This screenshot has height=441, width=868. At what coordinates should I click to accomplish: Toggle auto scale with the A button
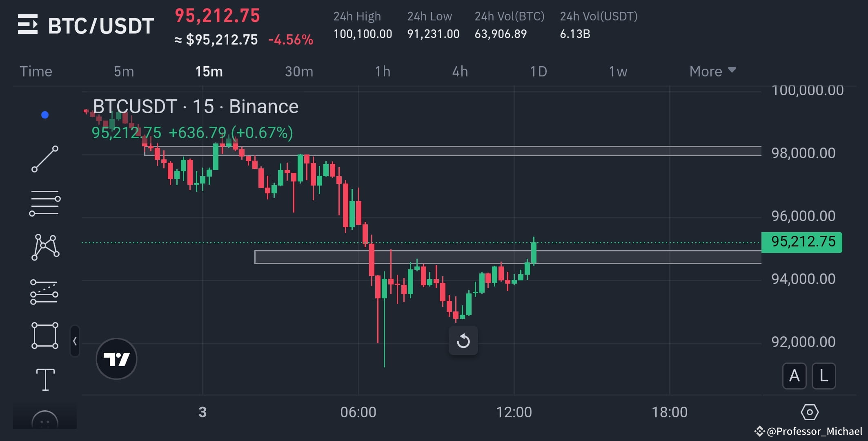click(794, 376)
